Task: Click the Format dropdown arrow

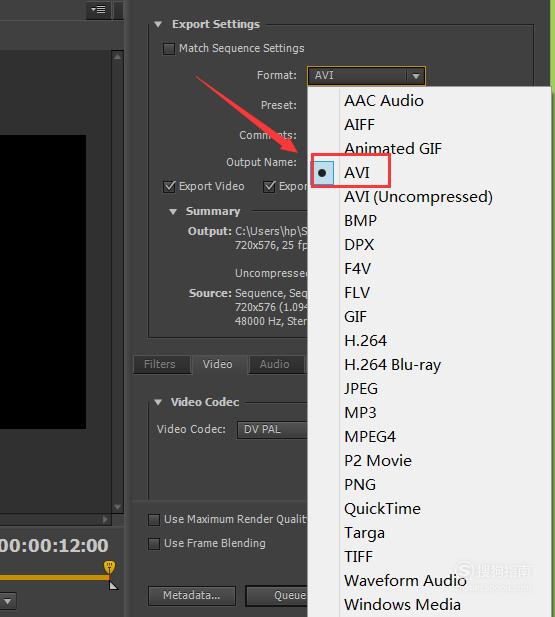Action: [x=416, y=76]
